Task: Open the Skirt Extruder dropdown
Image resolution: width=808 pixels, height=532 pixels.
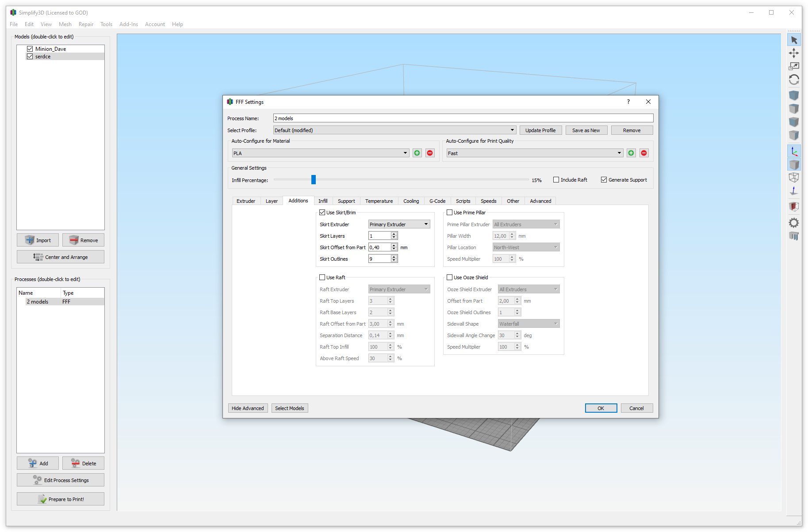Action: 399,224
